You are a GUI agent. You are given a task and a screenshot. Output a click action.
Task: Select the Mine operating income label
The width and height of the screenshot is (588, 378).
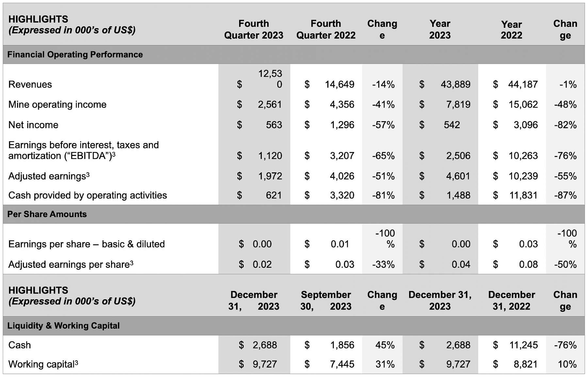click(x=57, y=104)
